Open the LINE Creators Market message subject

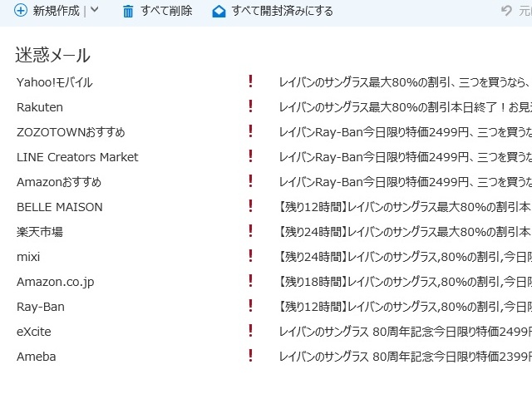coord(405,157)
